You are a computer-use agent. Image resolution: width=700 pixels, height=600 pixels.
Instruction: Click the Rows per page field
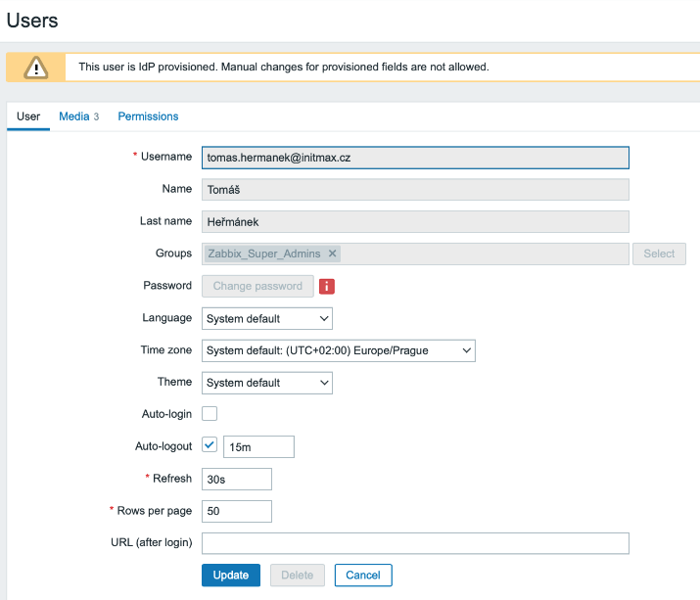(236, 511)
